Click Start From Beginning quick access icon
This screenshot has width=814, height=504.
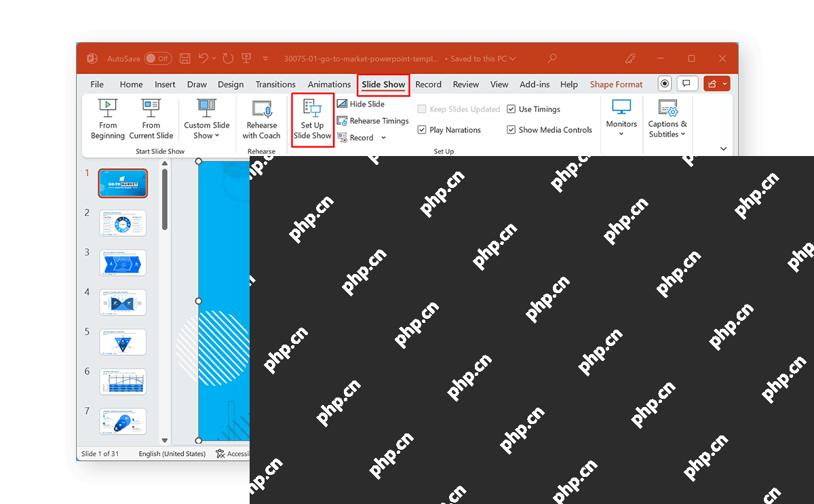(x=247, y=59)
